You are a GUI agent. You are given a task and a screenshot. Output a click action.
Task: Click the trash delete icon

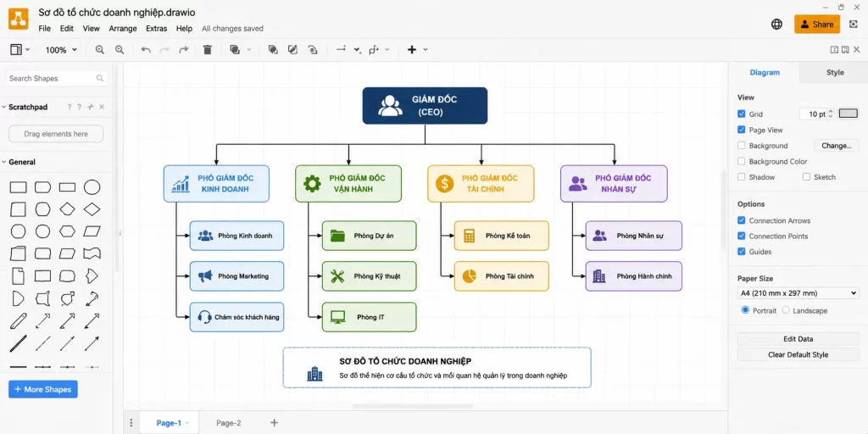208,50
